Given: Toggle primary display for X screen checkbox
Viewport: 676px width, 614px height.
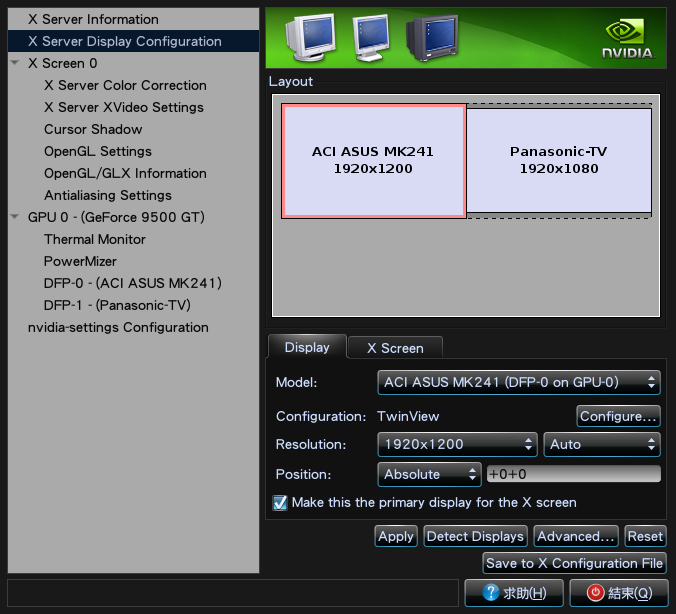Looking at the screenshot, I should pos(280,502).
